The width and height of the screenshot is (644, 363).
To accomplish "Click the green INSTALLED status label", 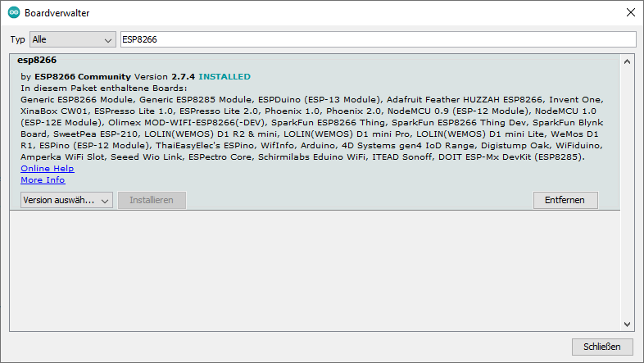I will (224, 76).
